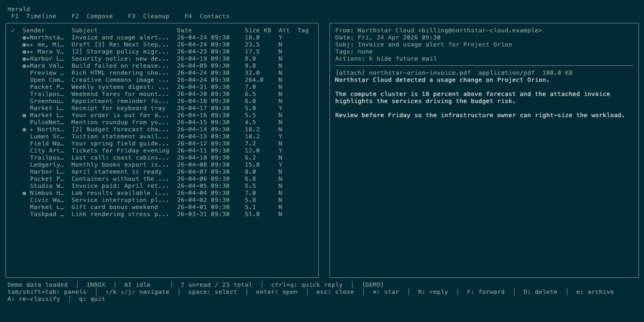The height and width of the screenshot is (322, 644).
Task: Click the '7 unread / 23 total' counter
Action: click(x=216, y=285)
